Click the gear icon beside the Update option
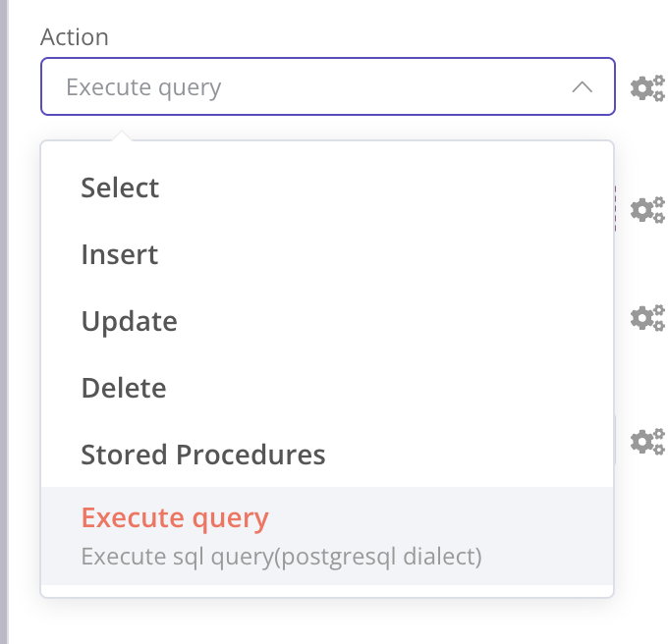 (x=644, y=317)
